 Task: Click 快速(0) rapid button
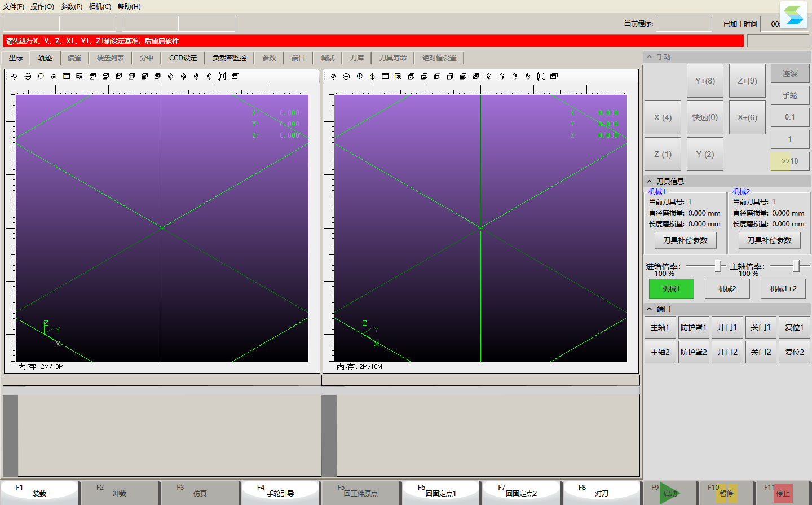click(705, 117)
